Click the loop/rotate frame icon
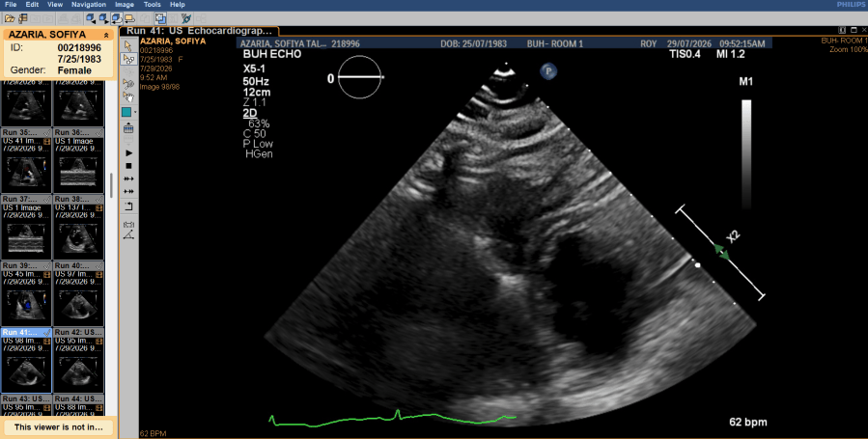 pos(128,206)
